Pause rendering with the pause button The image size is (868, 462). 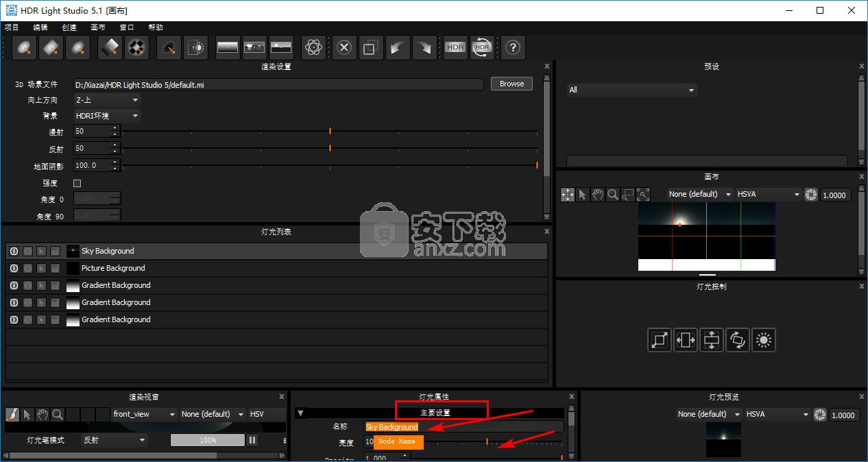coord(252,440)
